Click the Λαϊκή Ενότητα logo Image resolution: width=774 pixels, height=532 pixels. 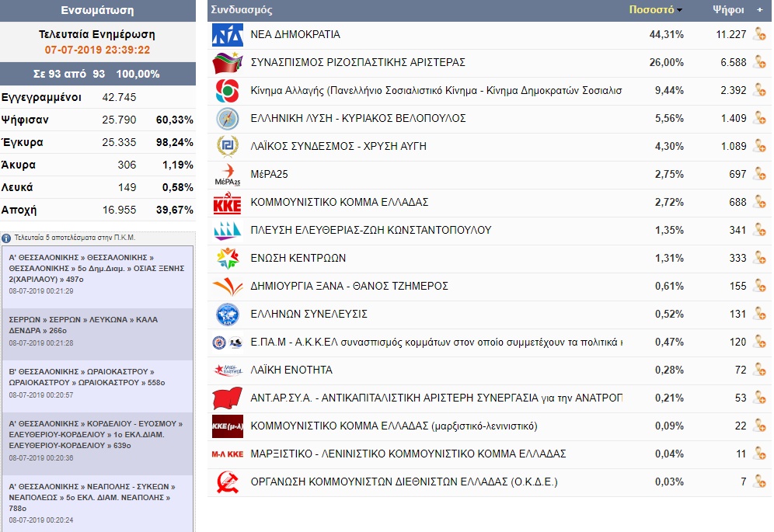pos(228,370)
